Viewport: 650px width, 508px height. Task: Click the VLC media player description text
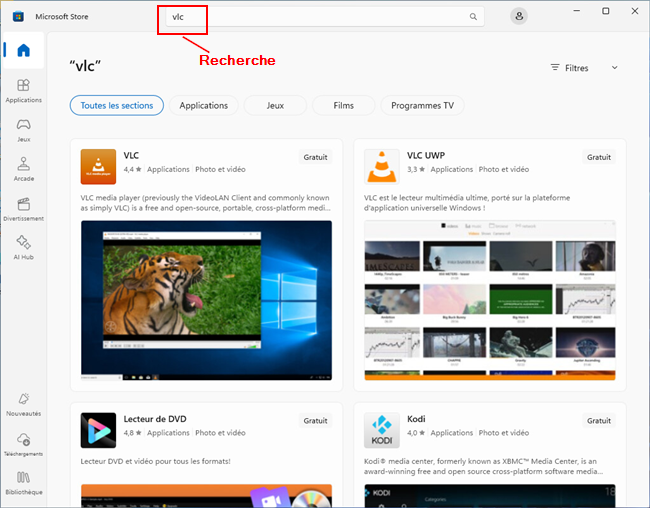click(206, 203)
